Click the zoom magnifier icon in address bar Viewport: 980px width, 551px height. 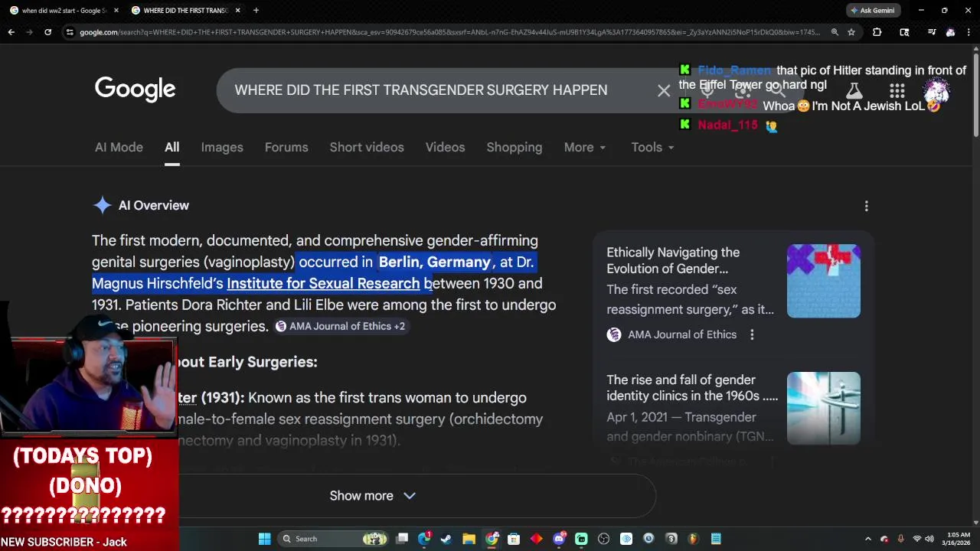coord(835,32)
